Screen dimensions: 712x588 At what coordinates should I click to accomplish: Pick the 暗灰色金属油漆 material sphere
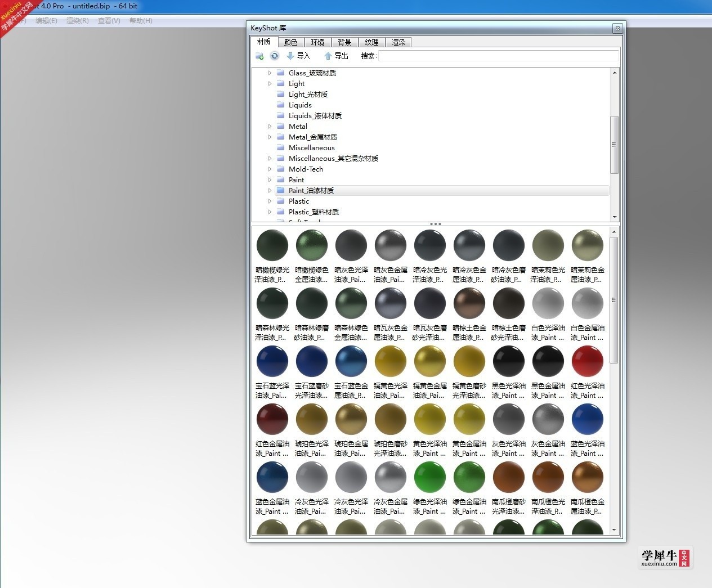(391, 245)
